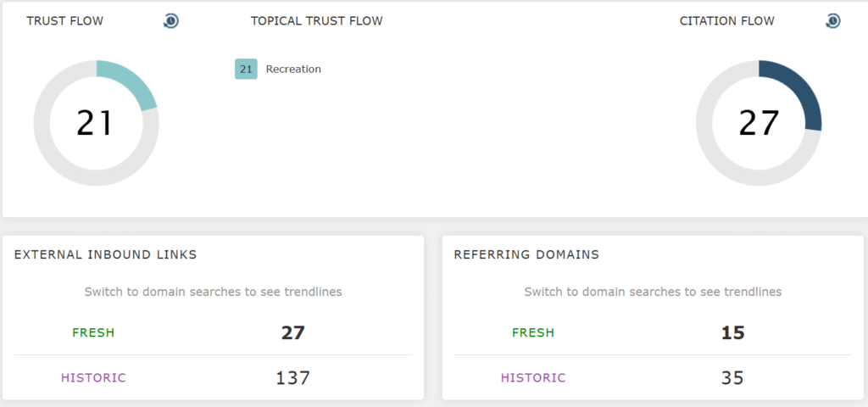Click the Citation Flow score 27

tap(758, 123)
